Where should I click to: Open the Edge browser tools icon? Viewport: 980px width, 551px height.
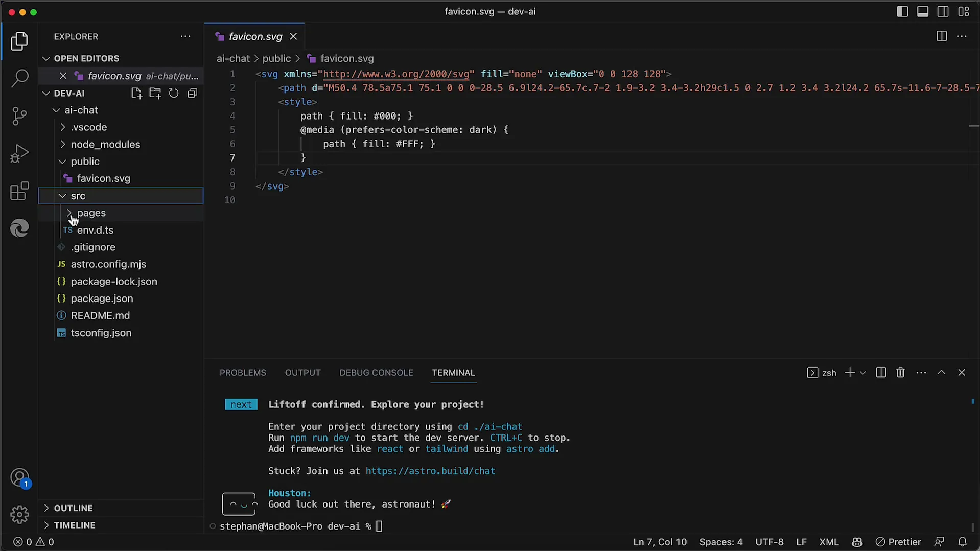click(x=19, y=228)
